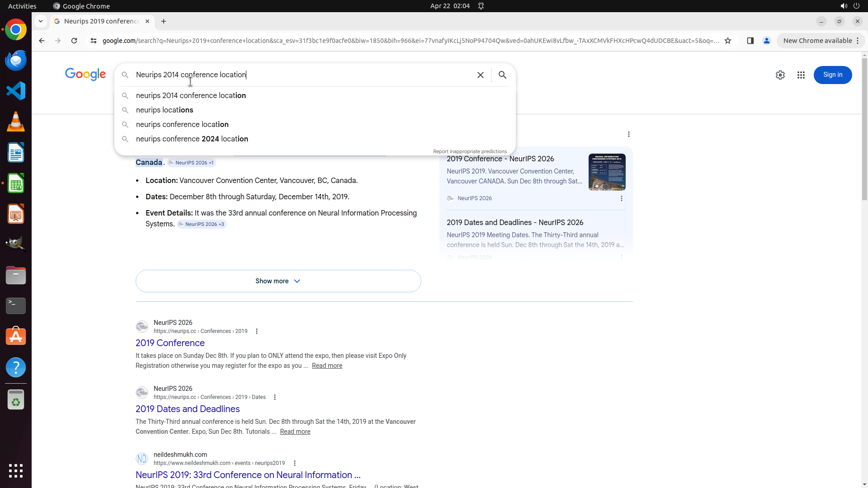The width and height of the screenshot is (868, 488).
Task: Open a new browser tab
Action: tap(164, 21)
